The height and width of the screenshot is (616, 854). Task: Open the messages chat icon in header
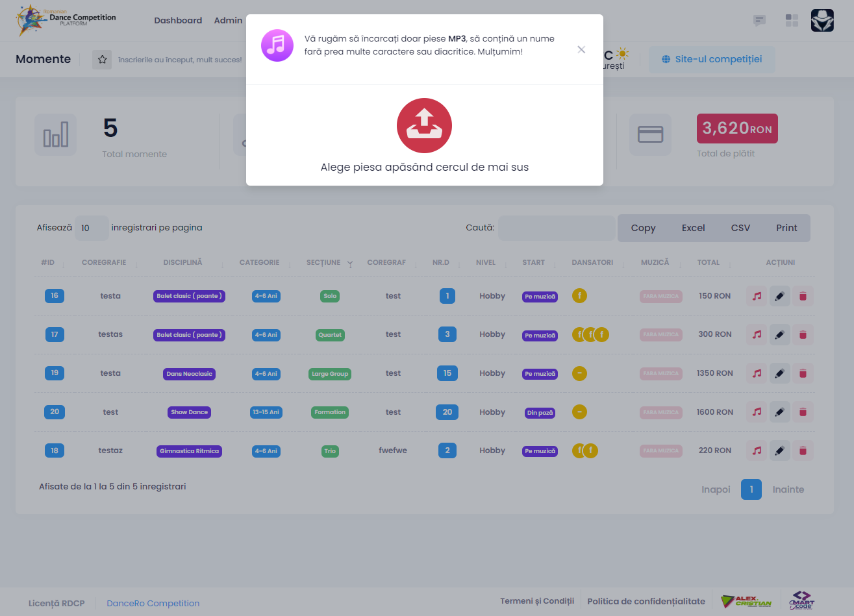759,21
